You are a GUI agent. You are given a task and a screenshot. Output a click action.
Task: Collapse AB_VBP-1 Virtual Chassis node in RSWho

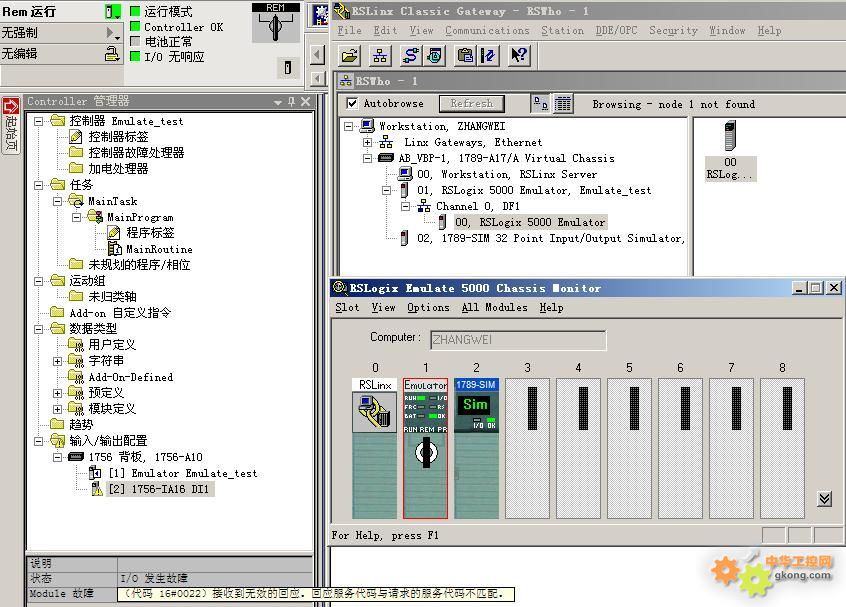pyautogui.click(x=367, y=158)
